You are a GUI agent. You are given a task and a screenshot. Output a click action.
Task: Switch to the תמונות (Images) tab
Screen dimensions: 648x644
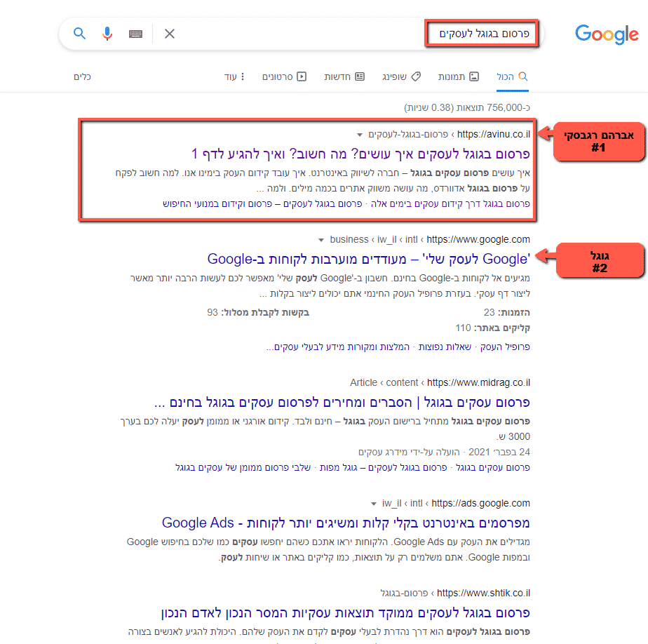[459, 76]
